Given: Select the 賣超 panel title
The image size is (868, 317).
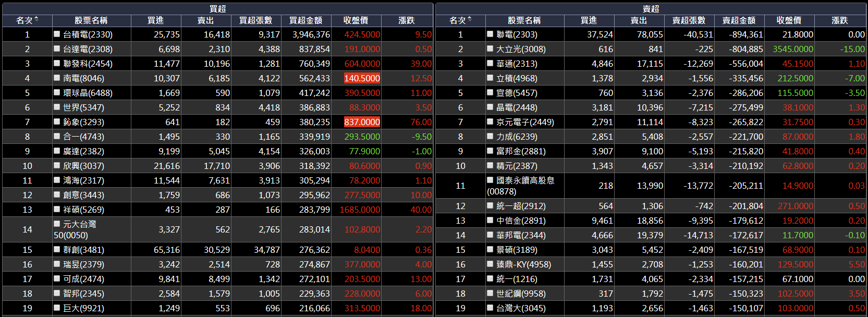Looking at the screenshot, I should click(651, 9).
